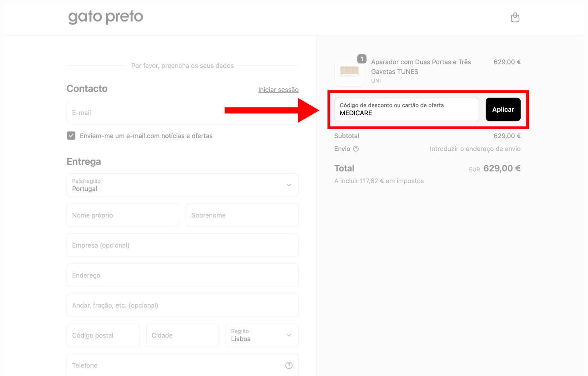Screen dimensions: 588x376
Task: Click the Envio help question mark icon
Action: 356,149
